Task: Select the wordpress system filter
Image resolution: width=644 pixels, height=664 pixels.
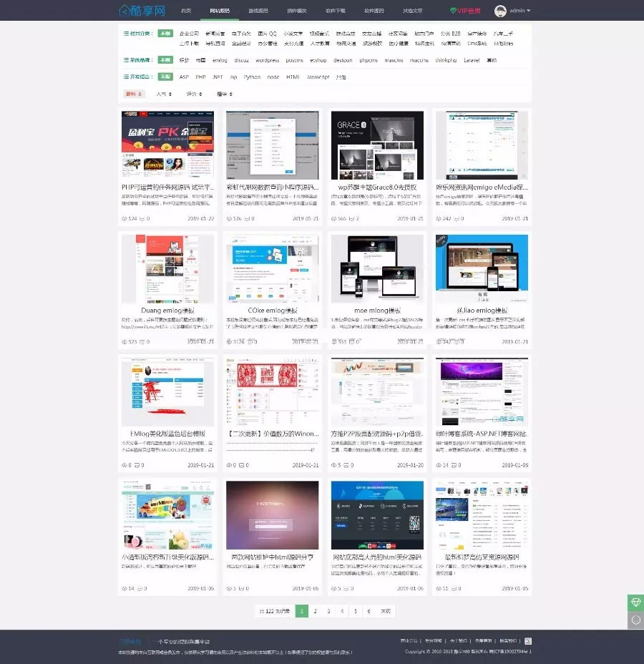Action: click(x=267, y=60)
